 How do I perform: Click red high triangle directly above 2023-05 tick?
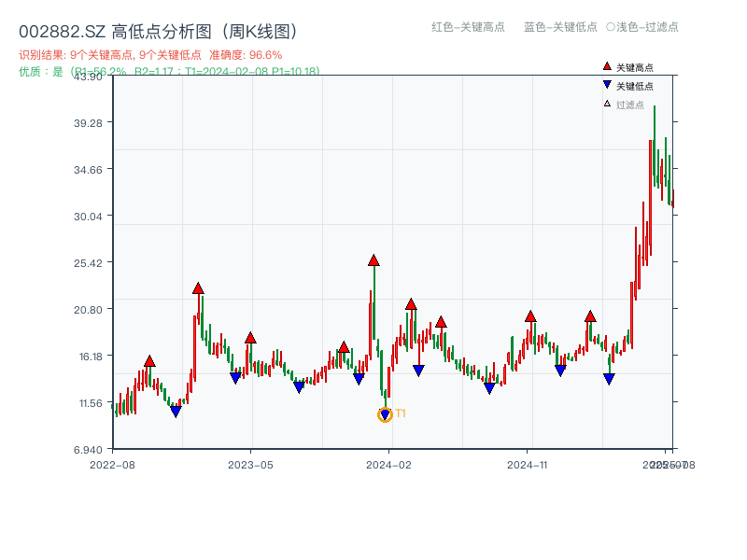[250, 338]
